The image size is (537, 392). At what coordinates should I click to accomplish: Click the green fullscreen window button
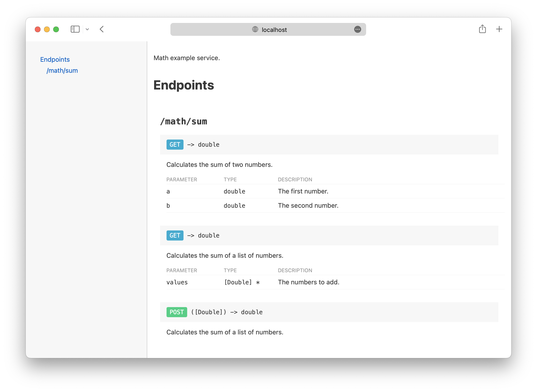pos(56,29)
